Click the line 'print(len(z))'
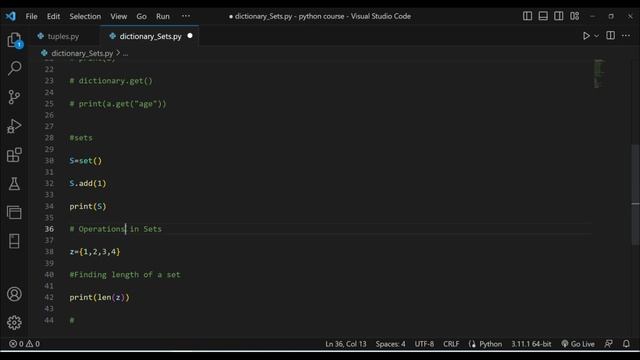Image resolution: width=640 pixels, height=360 pixels. click(x=99, y=298)
